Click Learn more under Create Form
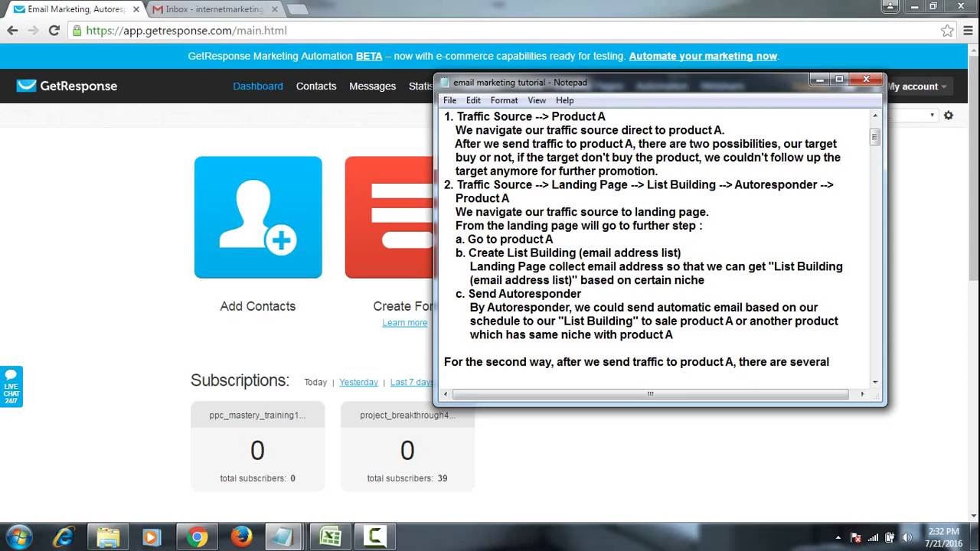 coord(405,323)
